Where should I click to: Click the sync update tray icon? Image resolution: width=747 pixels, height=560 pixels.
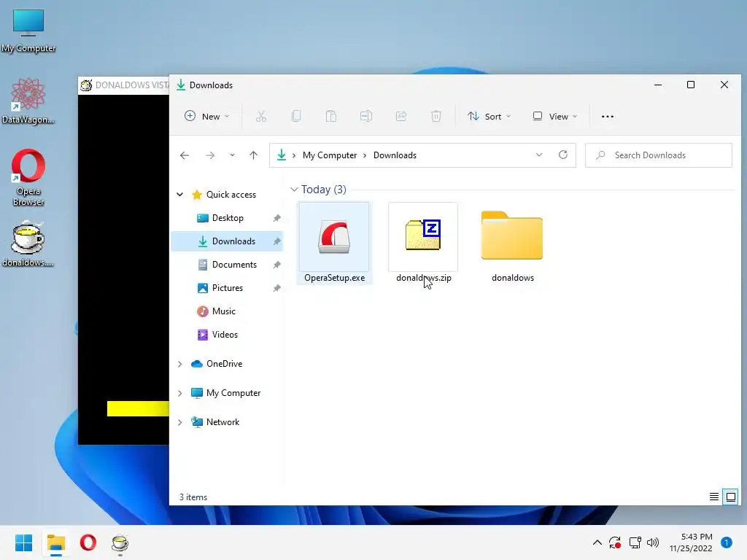coord(614,542)
